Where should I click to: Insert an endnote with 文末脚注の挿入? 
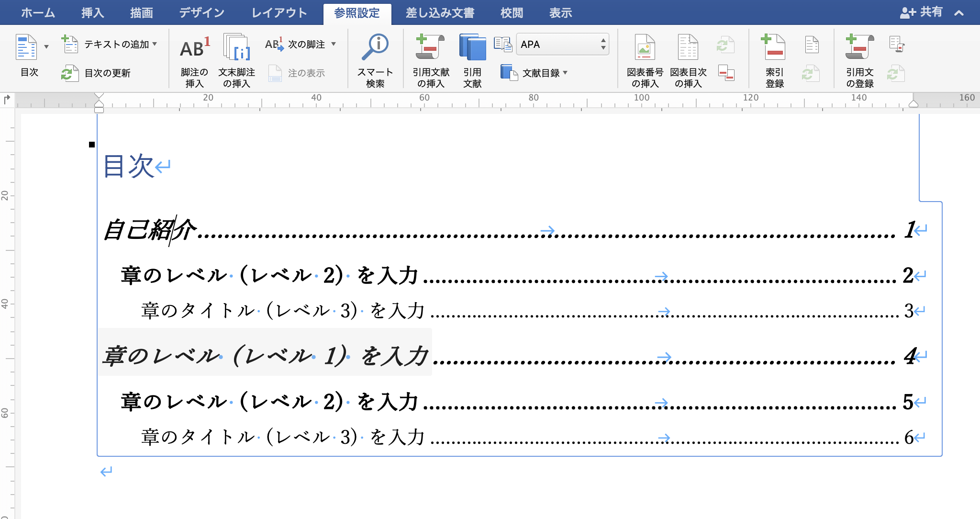236,60
